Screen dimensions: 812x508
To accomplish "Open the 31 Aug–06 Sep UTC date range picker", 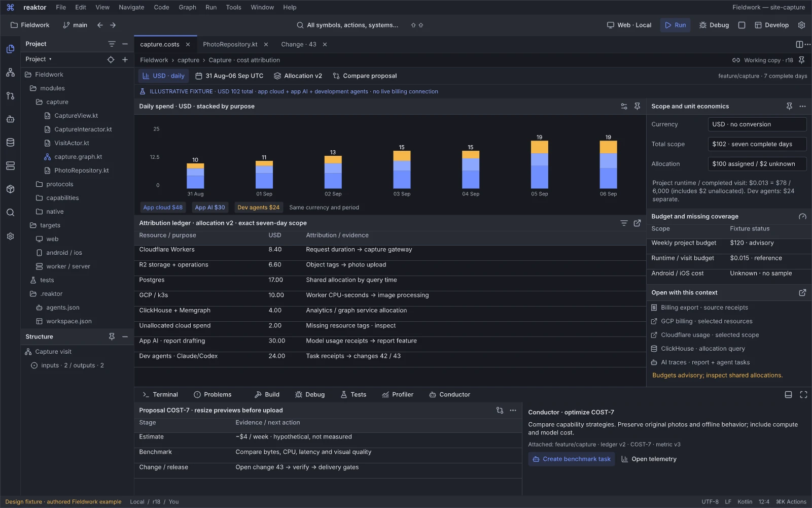I will [229, 76].
